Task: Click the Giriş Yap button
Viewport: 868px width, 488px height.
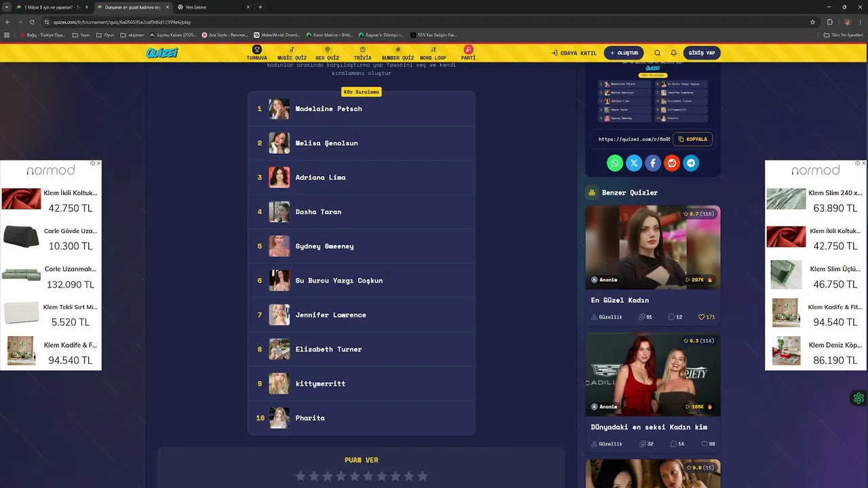Action: (702, 53)
